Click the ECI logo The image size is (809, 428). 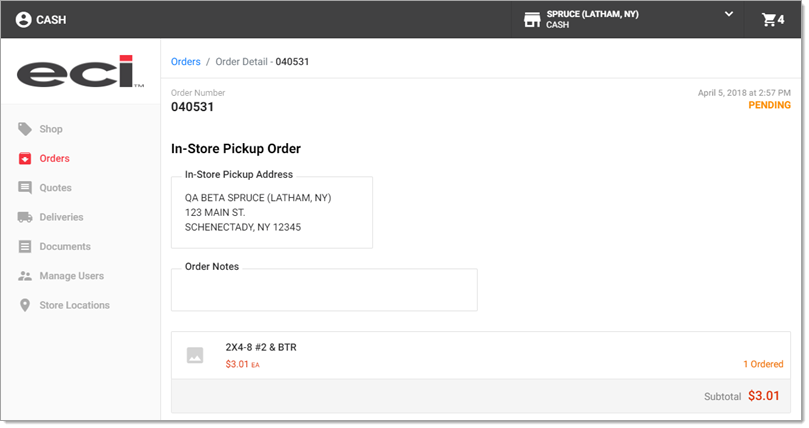pyautogui.click(x=80, y=72)
